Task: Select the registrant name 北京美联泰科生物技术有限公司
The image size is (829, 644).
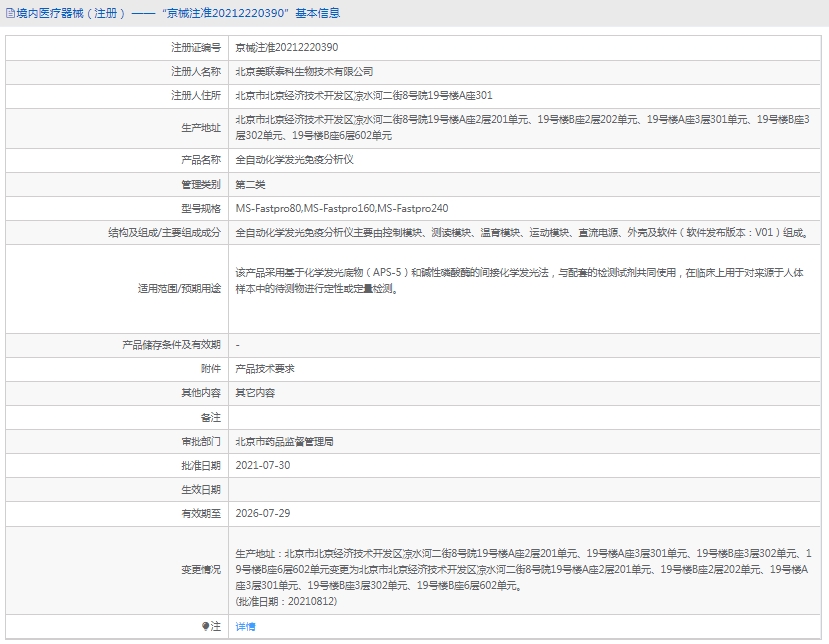Action: point(304,72)
